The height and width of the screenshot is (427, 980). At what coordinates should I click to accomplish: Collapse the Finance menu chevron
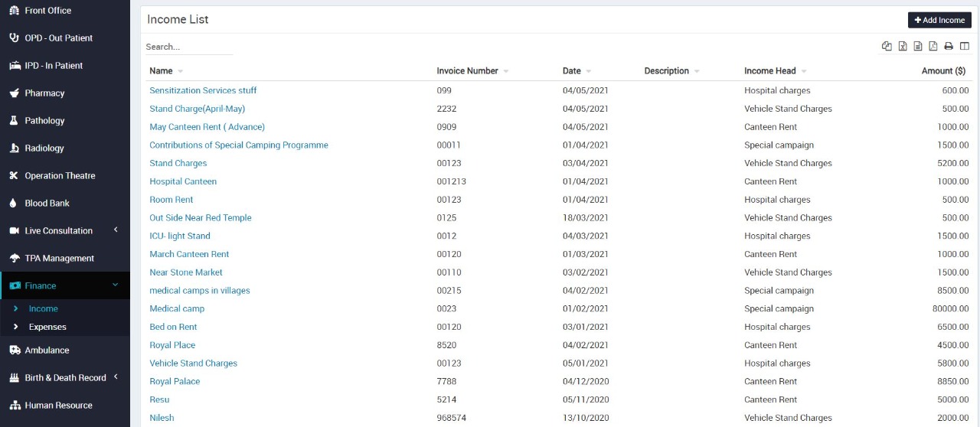pyautogui.click(x=116, y=285)
